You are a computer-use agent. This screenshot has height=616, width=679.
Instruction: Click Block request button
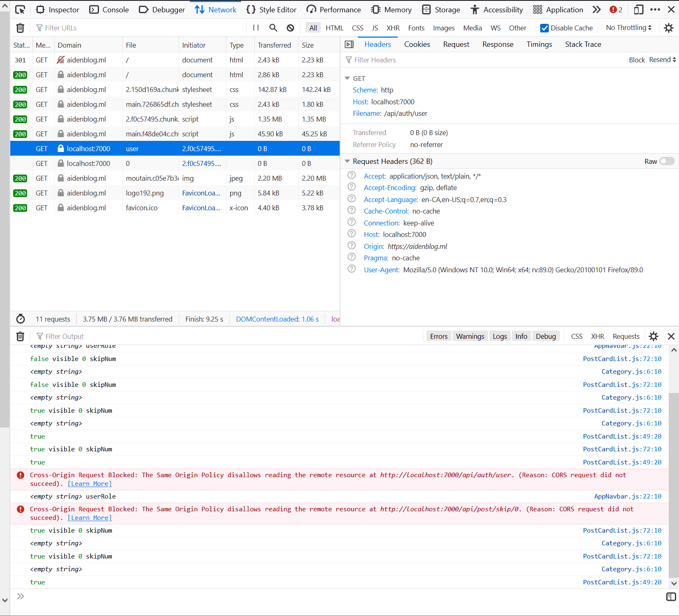pos(637,60)
